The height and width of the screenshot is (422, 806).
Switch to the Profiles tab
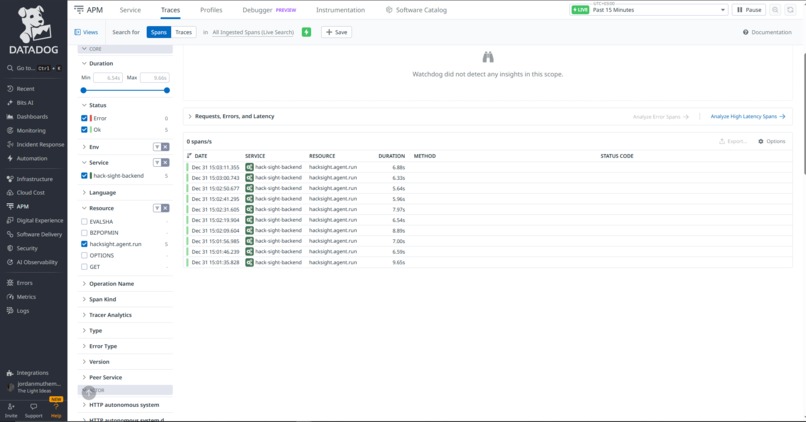coord(211,10)
